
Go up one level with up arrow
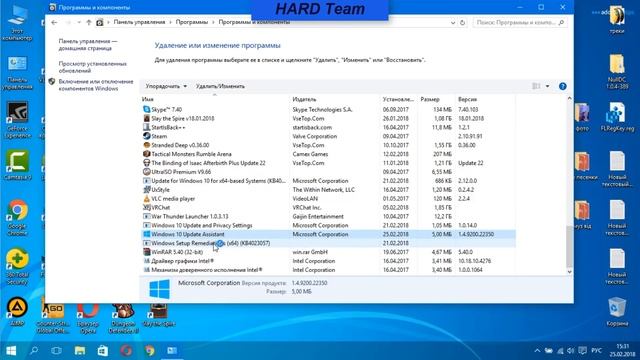(89, 22)
